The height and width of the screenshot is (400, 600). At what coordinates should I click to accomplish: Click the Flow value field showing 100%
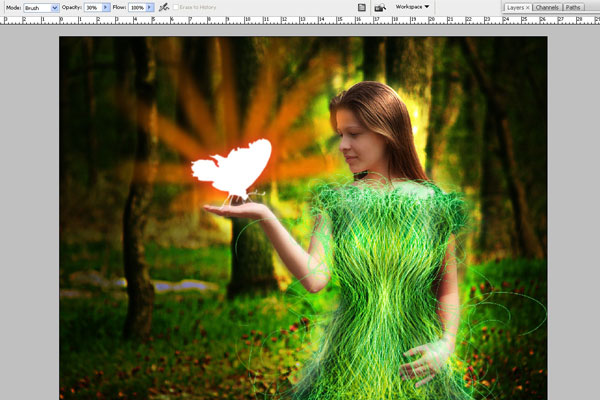[x=135, y=7]
